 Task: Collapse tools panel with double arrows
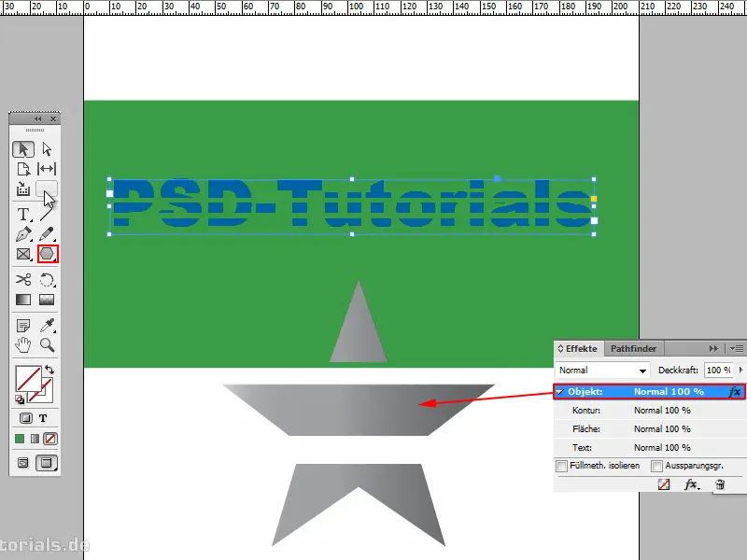coord(37,119)
